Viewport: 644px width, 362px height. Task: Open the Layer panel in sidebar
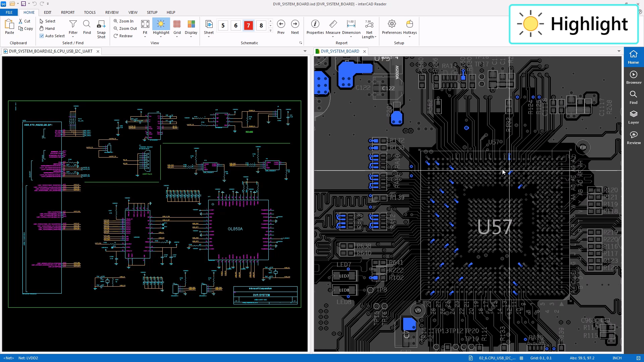[633, 117]
